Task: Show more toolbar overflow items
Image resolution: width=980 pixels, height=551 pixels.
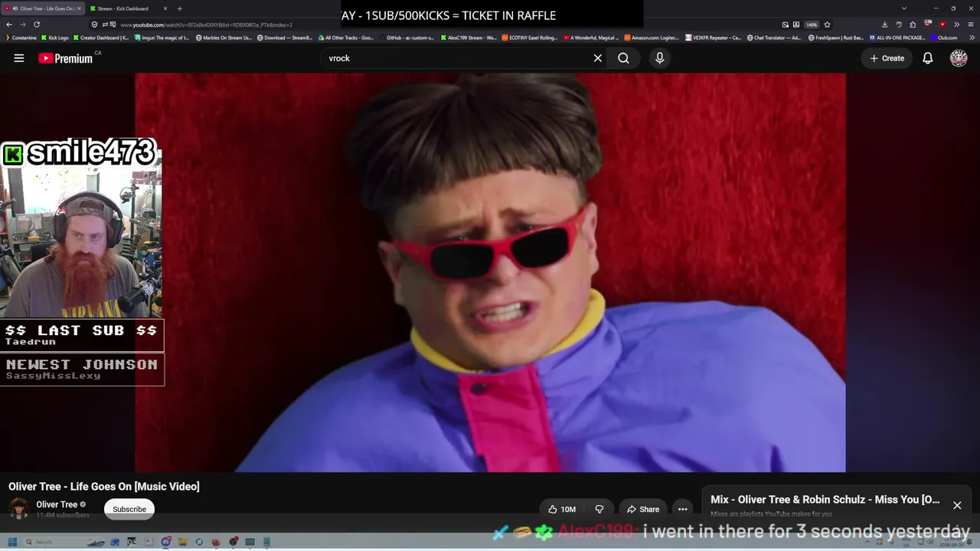Action: pyautogui.click(x=956, y=24)
